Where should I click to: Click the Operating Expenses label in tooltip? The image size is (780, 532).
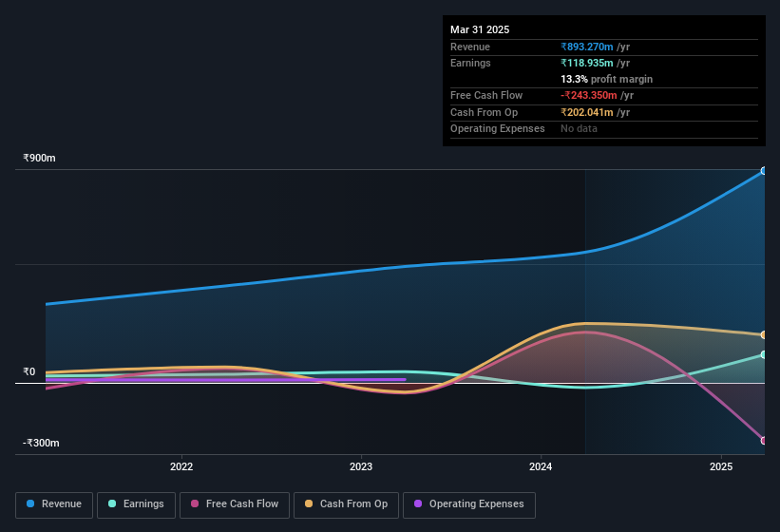pos(498,129)
